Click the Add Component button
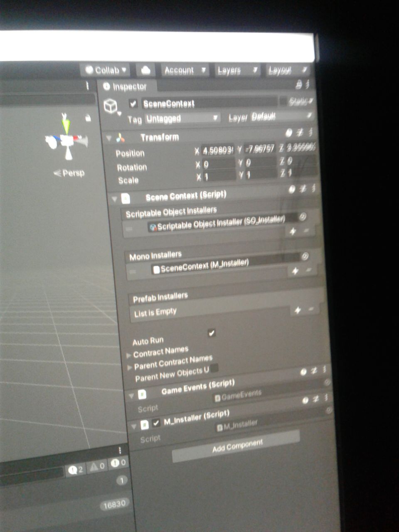Image resolution: width=399 pixels, height=532 pixels. tap(237, 446)
